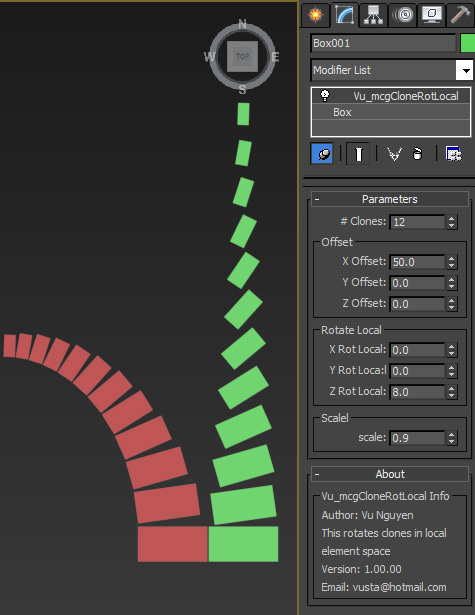Click the # Clones spinner arrows

coord(451,222)
